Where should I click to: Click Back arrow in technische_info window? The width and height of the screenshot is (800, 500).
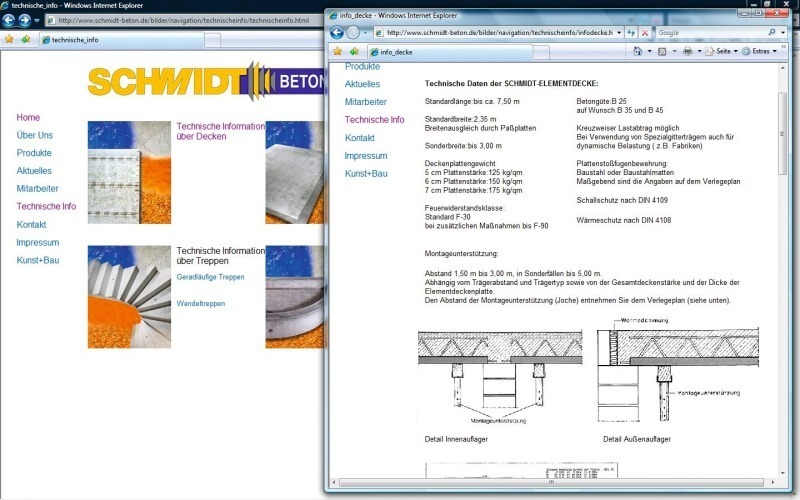(x=9, y=20)
